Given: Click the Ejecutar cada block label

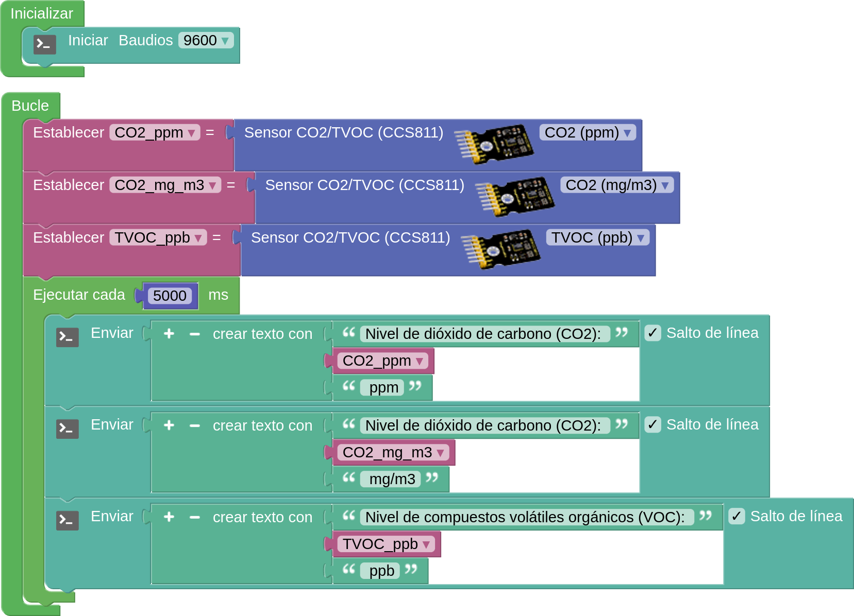Looking at the screenshot, I should point(79,295).
